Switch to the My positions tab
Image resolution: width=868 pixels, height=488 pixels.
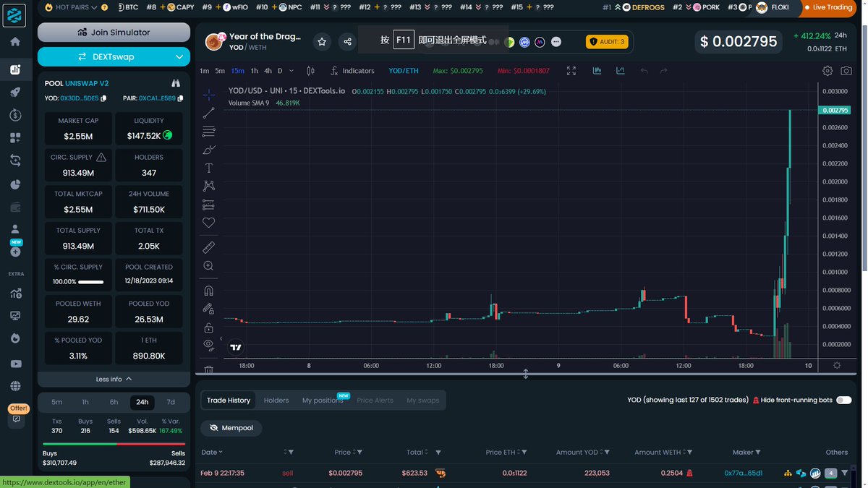(x=323, y=400)
